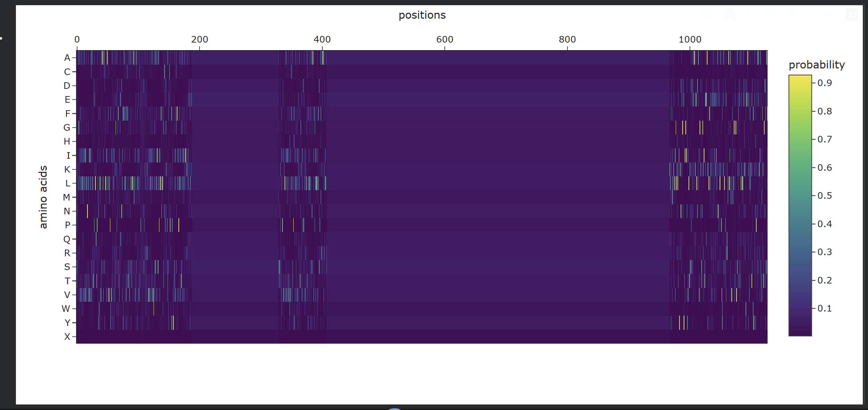Click the amino acid label C
Screen dimensions: 868x410
[67, 72]
